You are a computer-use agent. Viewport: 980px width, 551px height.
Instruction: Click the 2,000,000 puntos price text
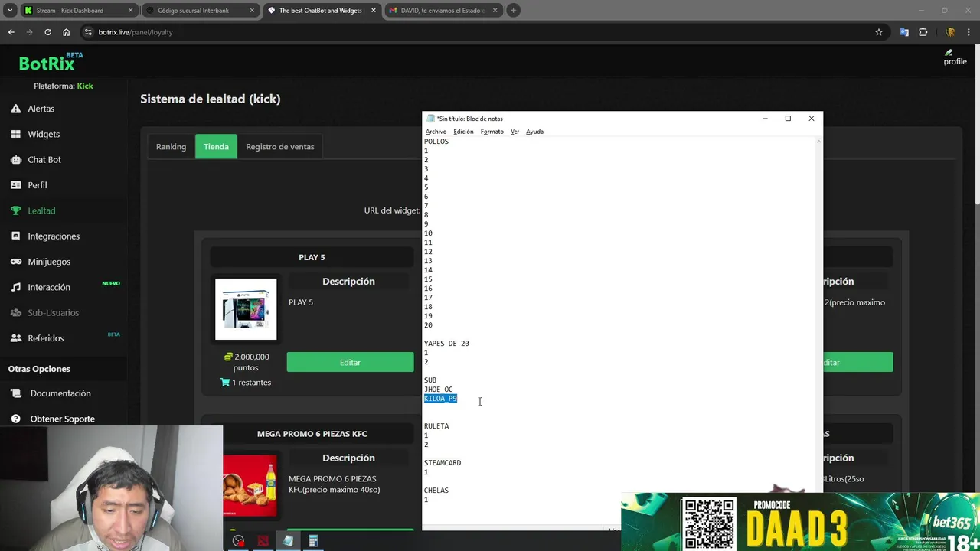point(247,362)
